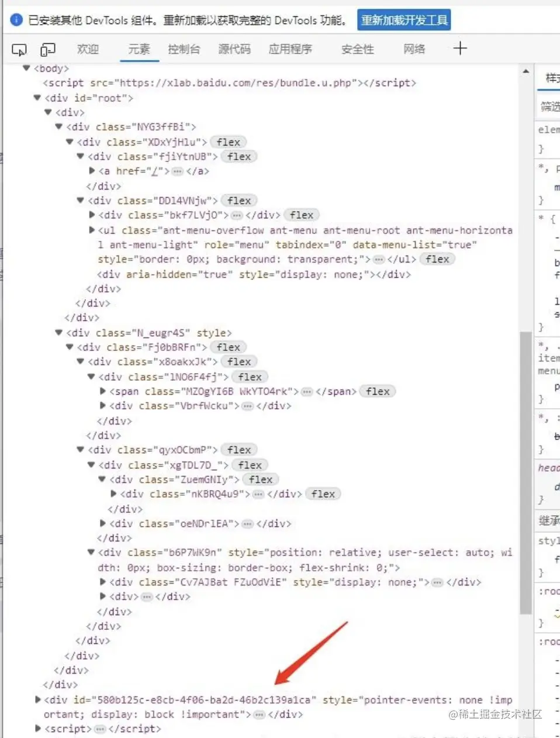Image resolution: width=560 pixels, height=738 pixels.
Task: Toggle flex badge after nKBRQ4u9 div
Action: pyautogui.click(x=323, y=494)
